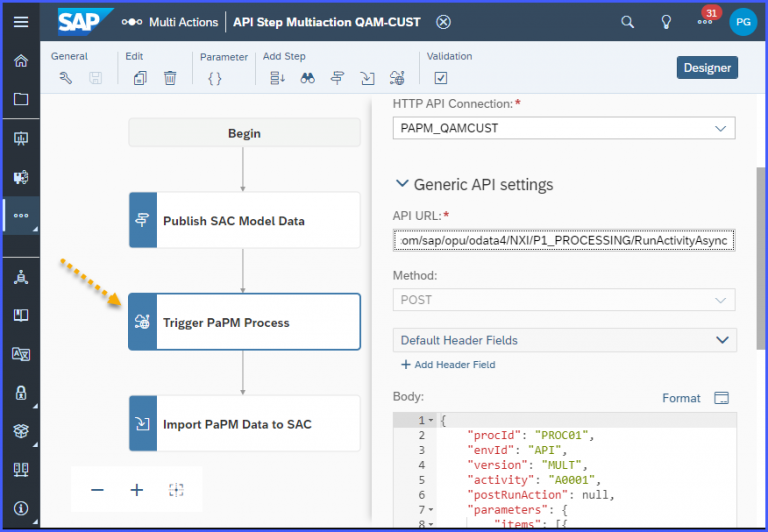Open the Method POST dropdown
This screenshot has width=768, height=532.
point(564,300)
